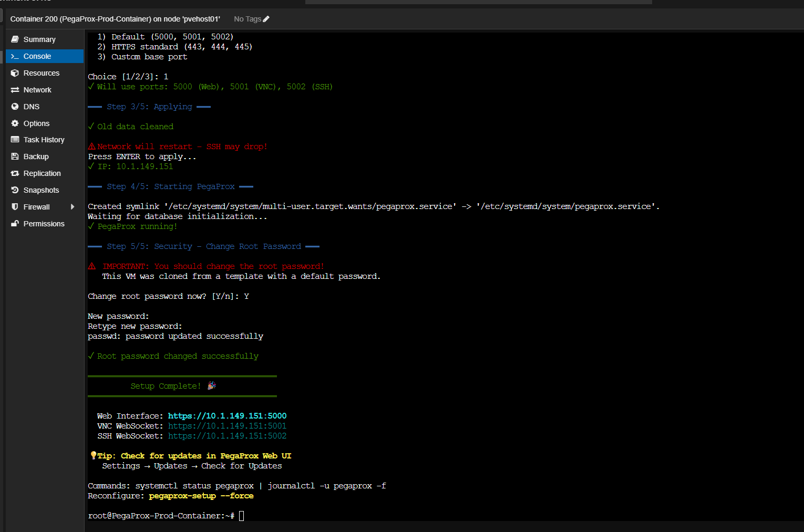Expand the Firewall submenu arrow

point(73,207)
